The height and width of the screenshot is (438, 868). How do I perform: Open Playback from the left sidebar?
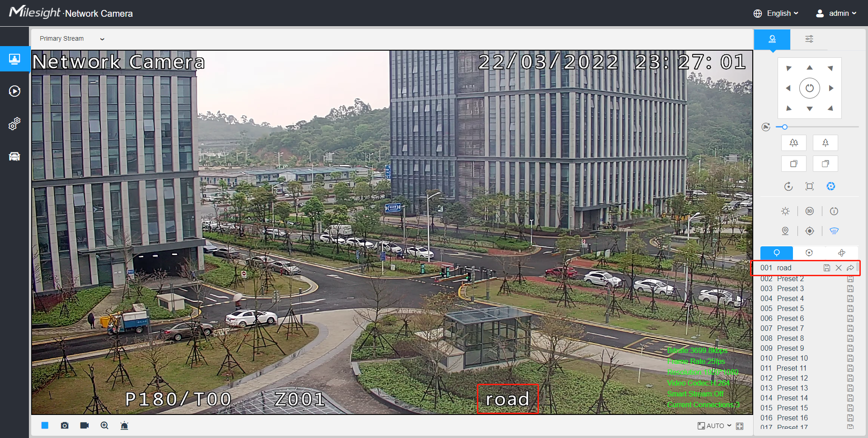(x=14, y=91)
